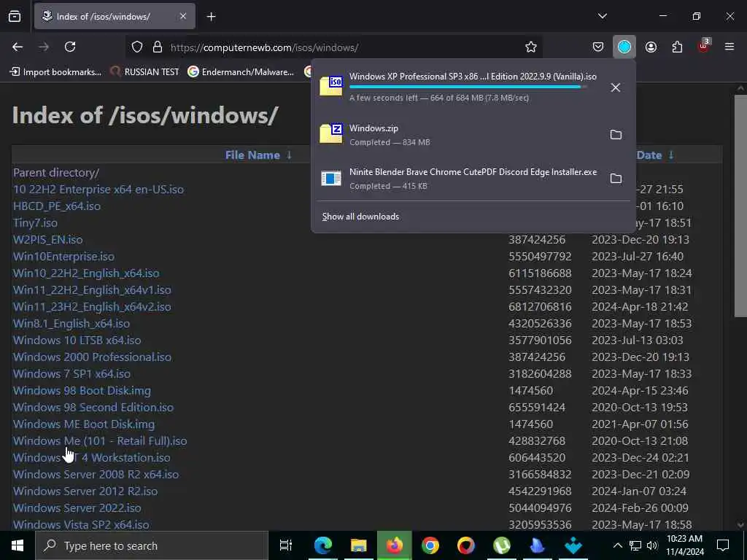Open tracking protection shield icon

(x=137, y=47)
